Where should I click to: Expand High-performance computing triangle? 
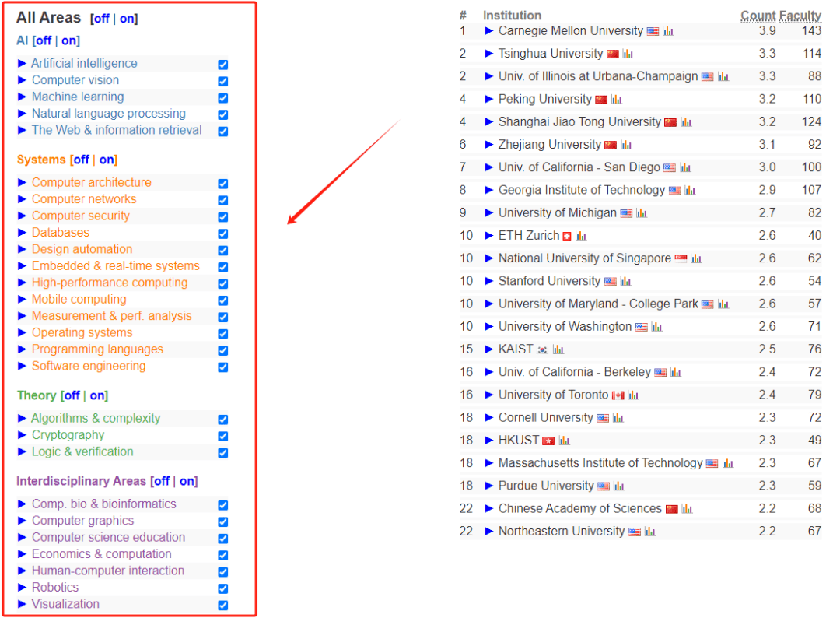(22, 283)
